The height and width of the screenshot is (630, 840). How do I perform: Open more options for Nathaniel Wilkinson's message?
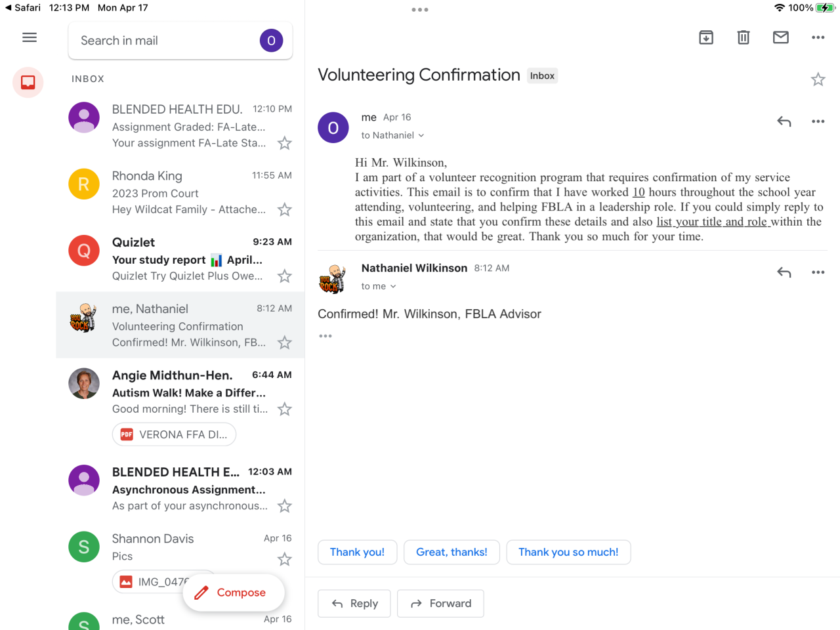(818, 272)
